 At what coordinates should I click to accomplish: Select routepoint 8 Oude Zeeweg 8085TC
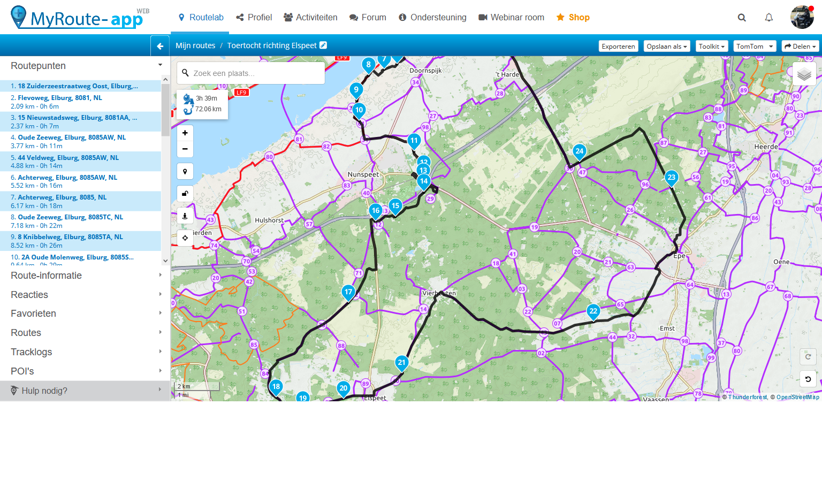click(x=80, y=221)
